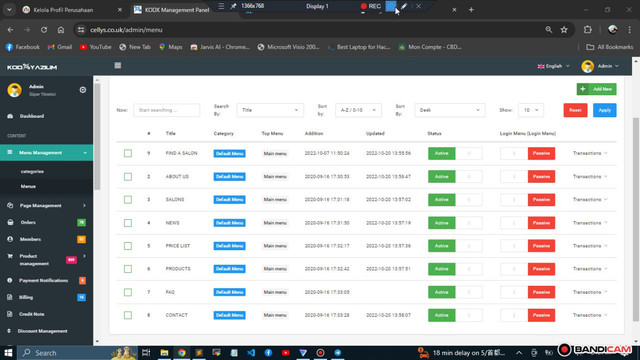Click the address bar URL
The width and height of the screenshot is (640, 360).
tap(126, 30)
